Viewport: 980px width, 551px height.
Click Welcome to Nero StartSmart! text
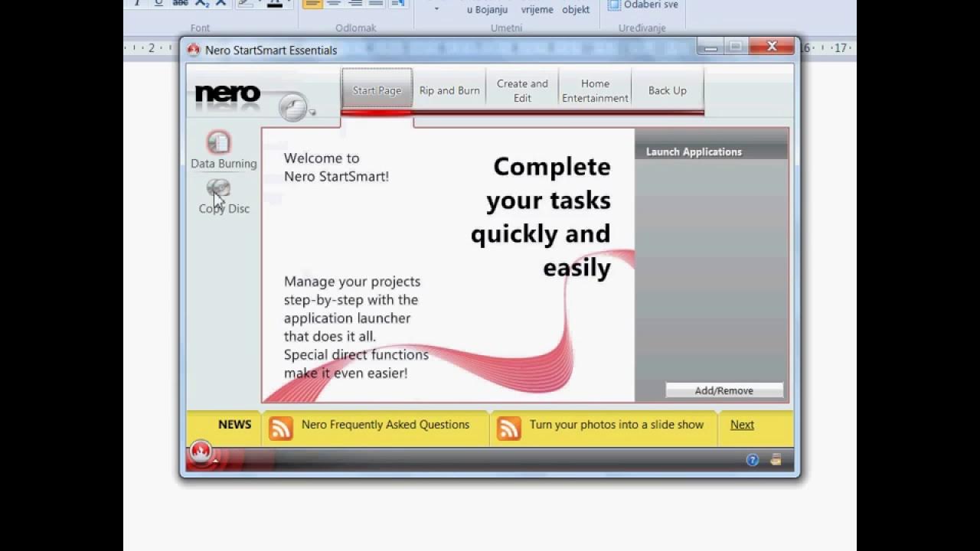(x=336, y=167)
